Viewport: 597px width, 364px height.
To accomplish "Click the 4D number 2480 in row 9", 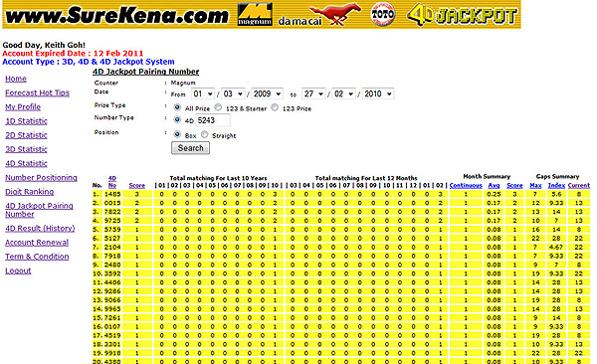I will click(x=112, y=265).
